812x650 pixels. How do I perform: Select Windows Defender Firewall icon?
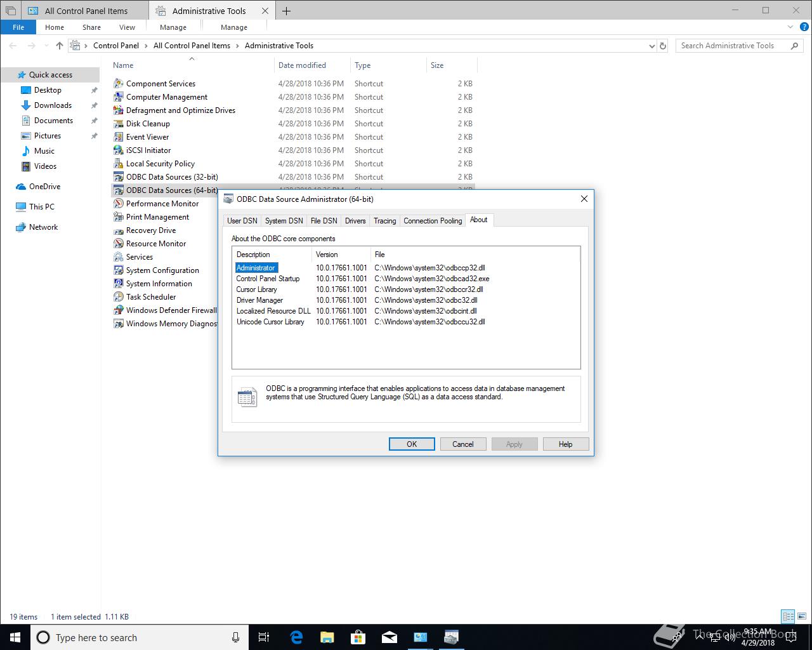point(118,310)
